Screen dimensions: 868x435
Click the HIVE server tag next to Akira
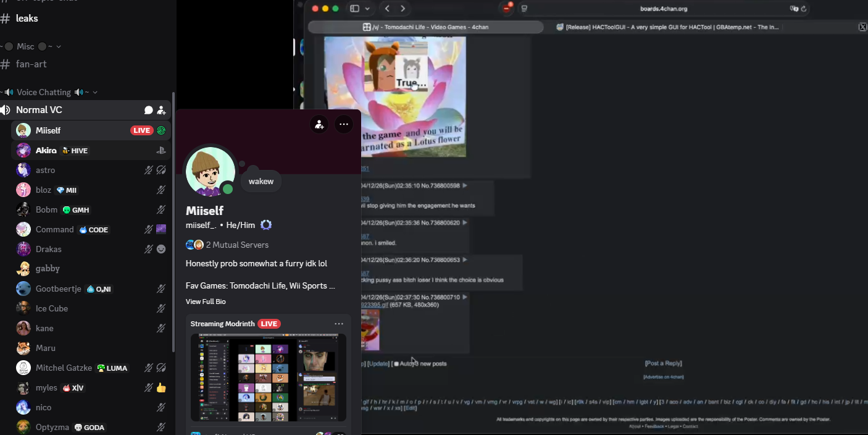pos(75,150)
